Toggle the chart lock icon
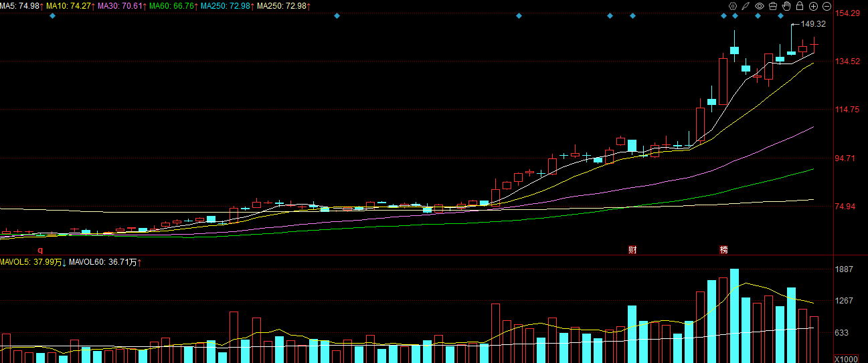Screen dimensions: 868x363 pos(800,6)
